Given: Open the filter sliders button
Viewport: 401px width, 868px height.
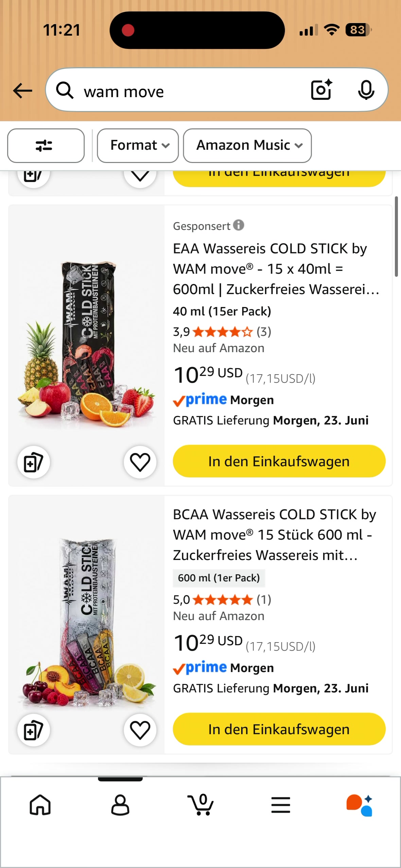Looking at the screenshot, I should 46,146.
